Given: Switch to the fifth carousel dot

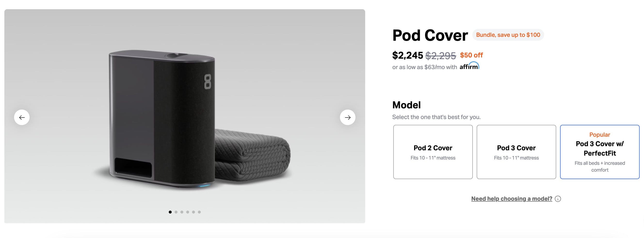Looking at the screenshot, I should pyautogui.click(x=193, y=212).
